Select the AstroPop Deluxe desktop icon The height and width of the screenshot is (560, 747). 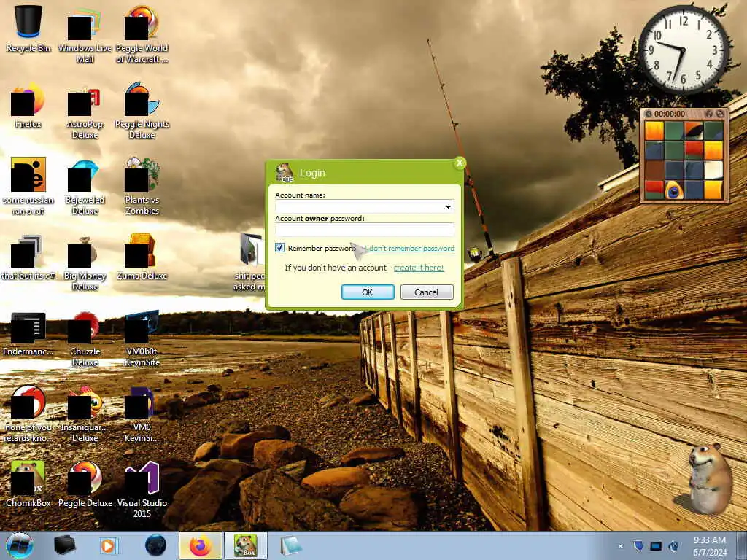tap(85, 111)
